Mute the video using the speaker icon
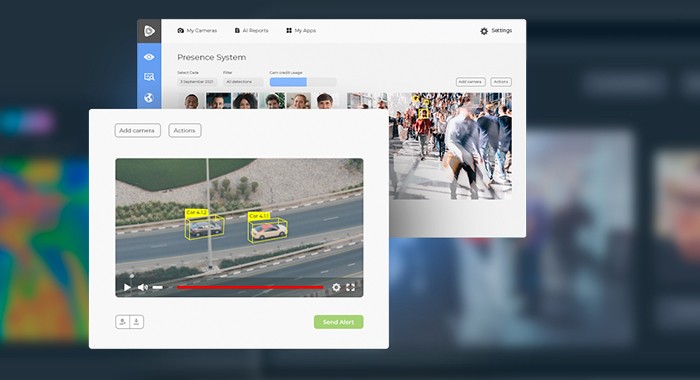Viewport: 700px width, 380px height. (x=143, y=288)
